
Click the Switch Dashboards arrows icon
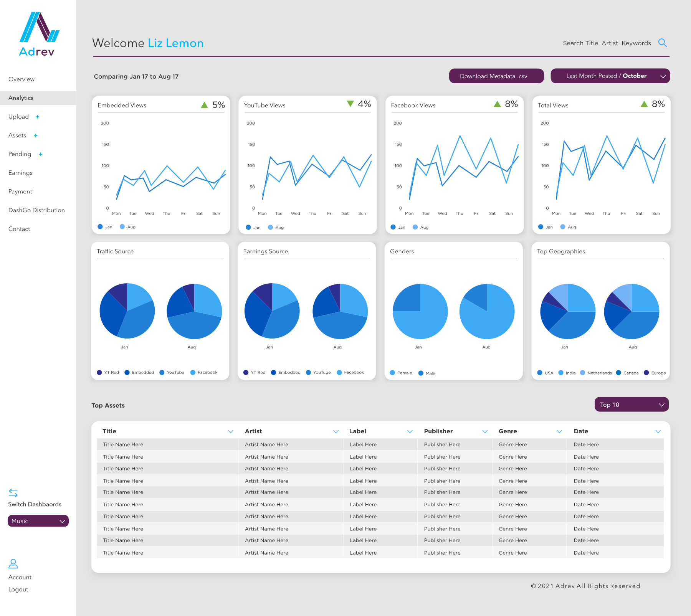point(13,493)
